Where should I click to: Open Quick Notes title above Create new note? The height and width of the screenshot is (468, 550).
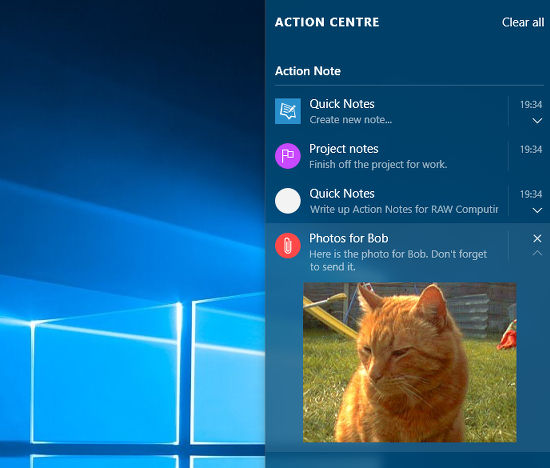pos(342,104)
